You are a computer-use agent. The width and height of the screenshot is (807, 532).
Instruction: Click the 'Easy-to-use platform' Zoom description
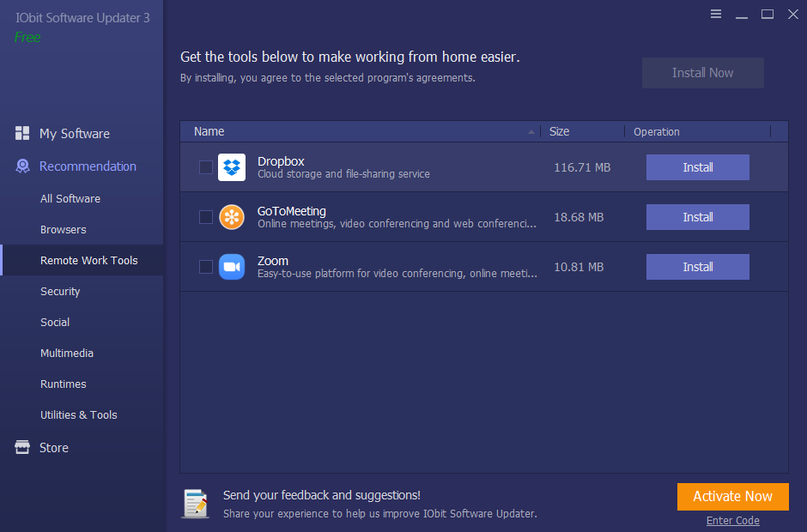(397, 274)
